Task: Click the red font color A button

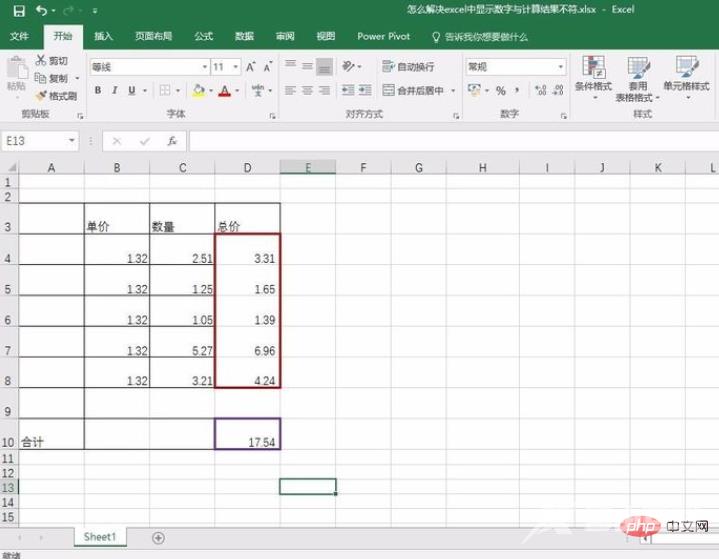Action: [222, 91]
